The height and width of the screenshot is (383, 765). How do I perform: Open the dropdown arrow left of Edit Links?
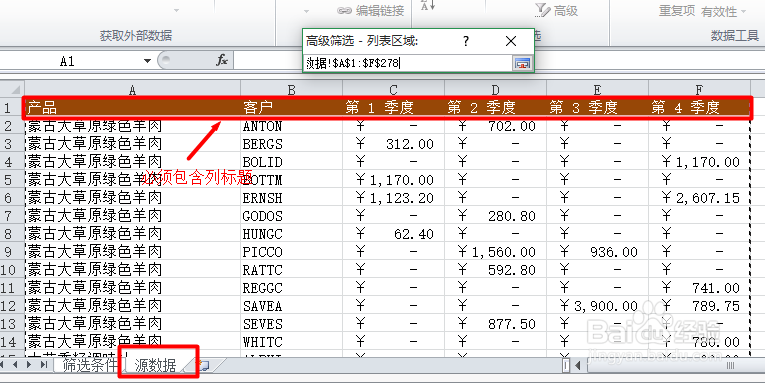tap(306, 10)
